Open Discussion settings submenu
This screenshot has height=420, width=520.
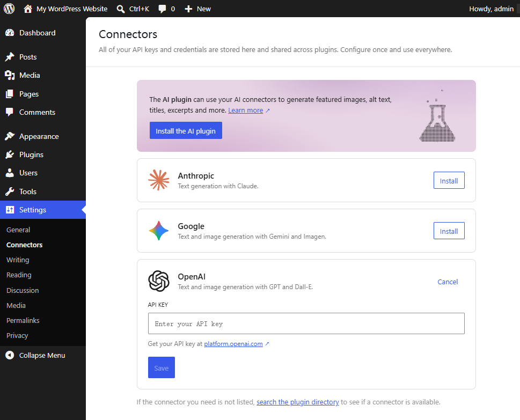[x=23, y=290]
